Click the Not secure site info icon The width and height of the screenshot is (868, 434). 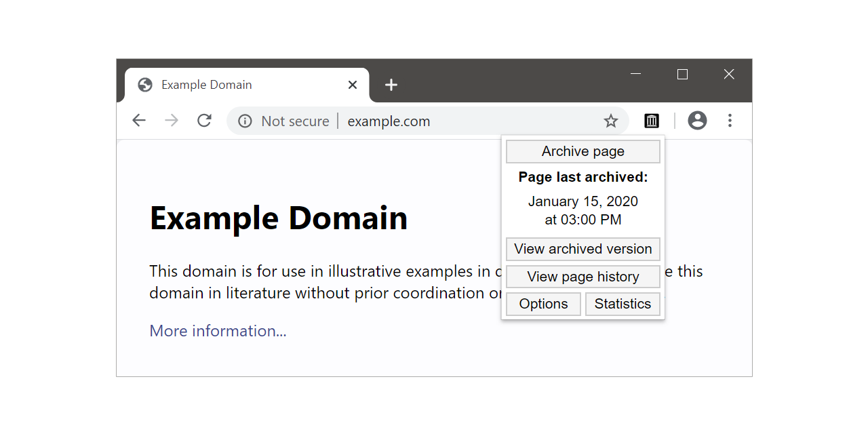coord(245,121)
